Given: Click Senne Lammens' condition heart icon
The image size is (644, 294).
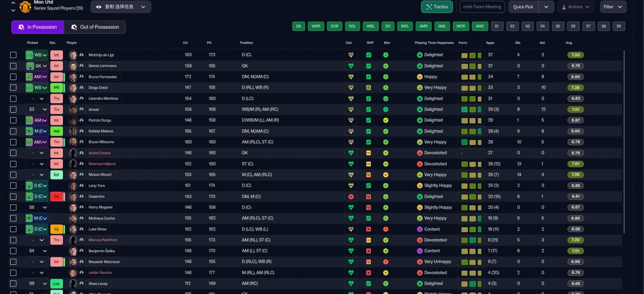Looking at the screenshot, I should pos(351,66).
